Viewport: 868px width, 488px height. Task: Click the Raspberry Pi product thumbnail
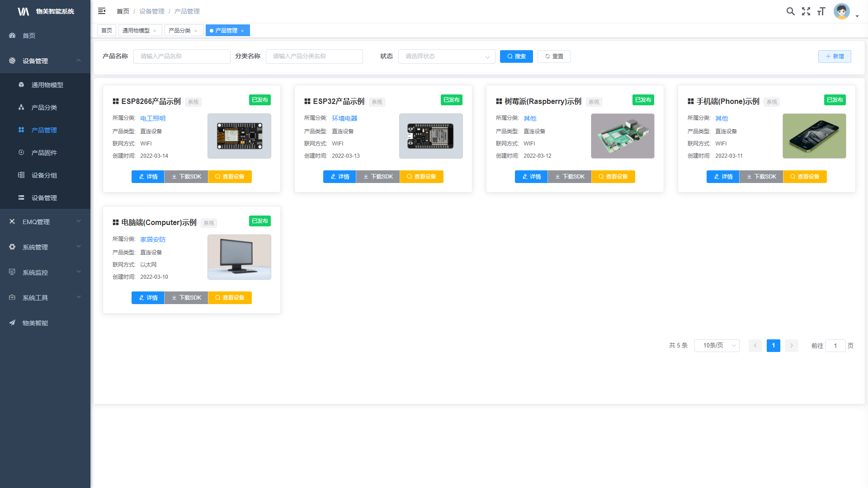(622, 136)
